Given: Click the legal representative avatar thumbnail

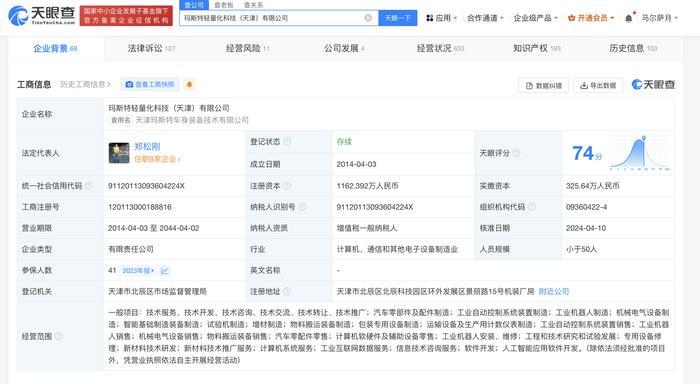Looking at the screenshot, I should pyautogui.click(x=119, y=153).
